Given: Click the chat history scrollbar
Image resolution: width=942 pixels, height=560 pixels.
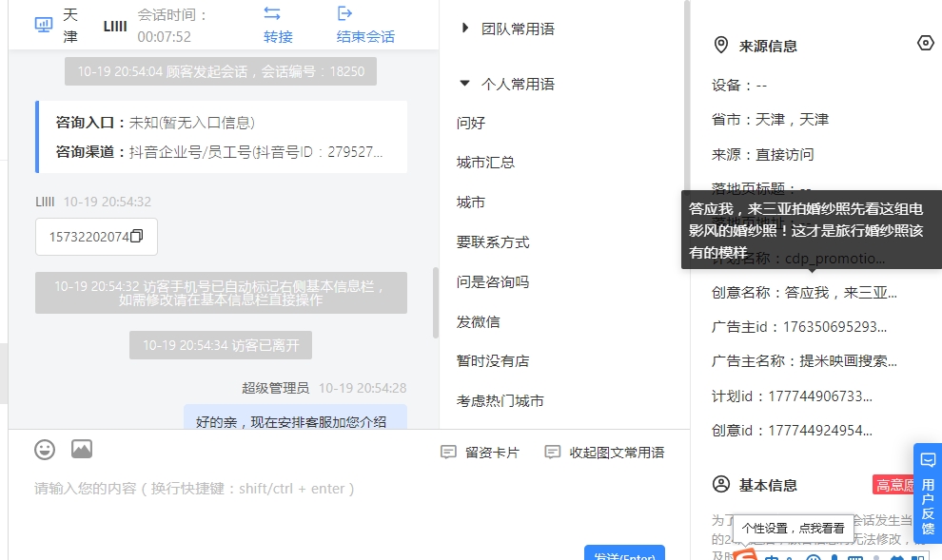Looking at the screenshot, I should [x=436, y=302].
